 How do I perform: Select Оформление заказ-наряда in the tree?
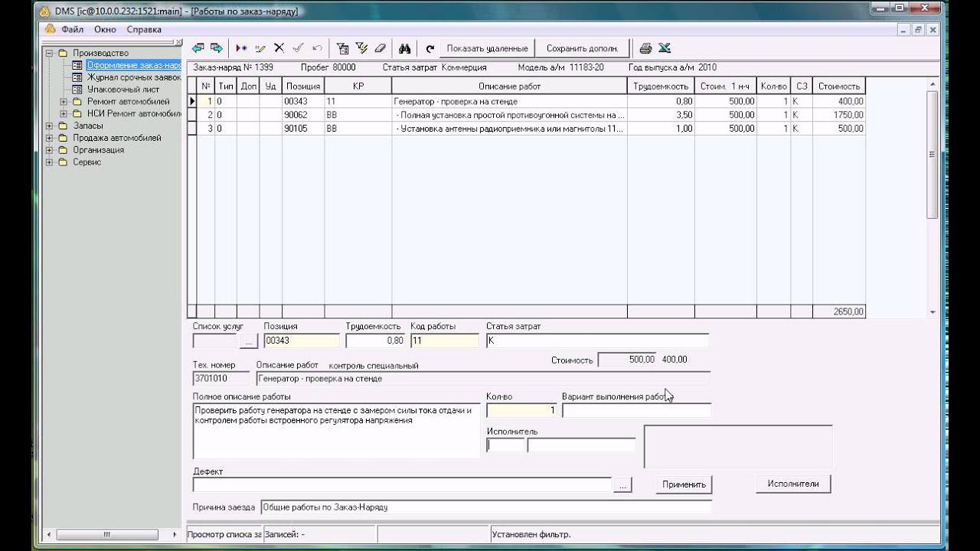[134, 65]
